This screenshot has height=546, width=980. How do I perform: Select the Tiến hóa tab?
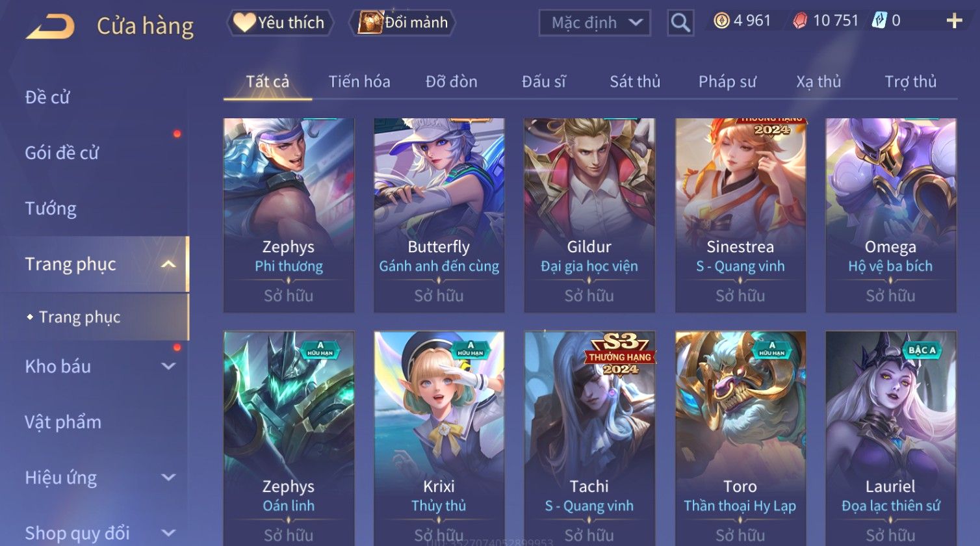pyautogui.click(x=359, y=81)
